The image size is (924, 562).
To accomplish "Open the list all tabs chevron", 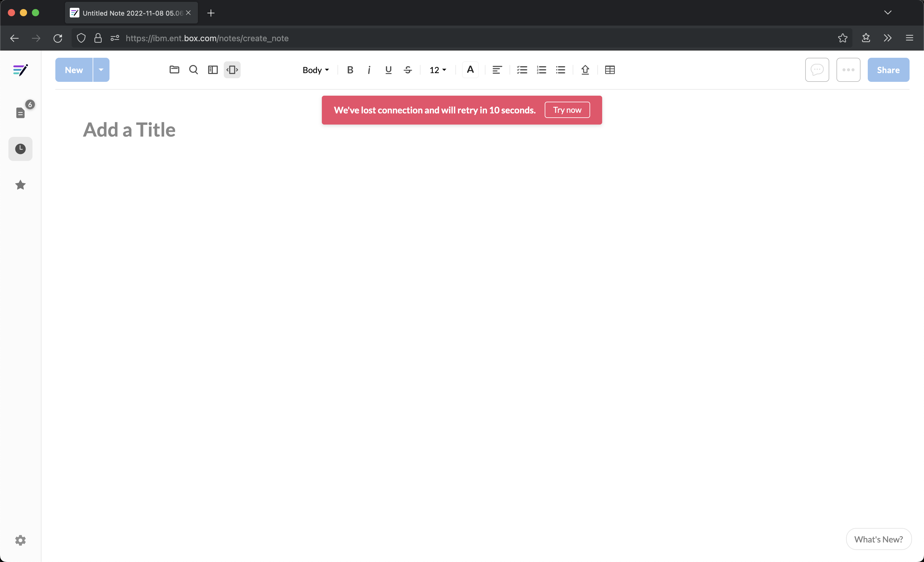I will click(888, 13).
